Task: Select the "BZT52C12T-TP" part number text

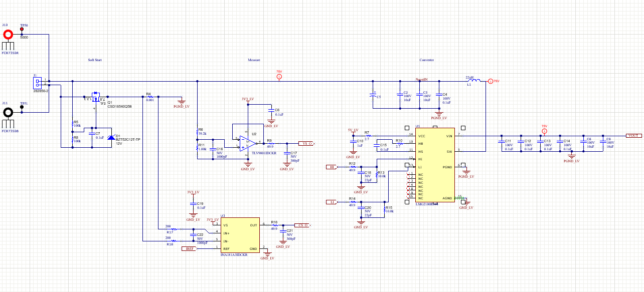Action: pyautogui.click(x=128, y=139)
